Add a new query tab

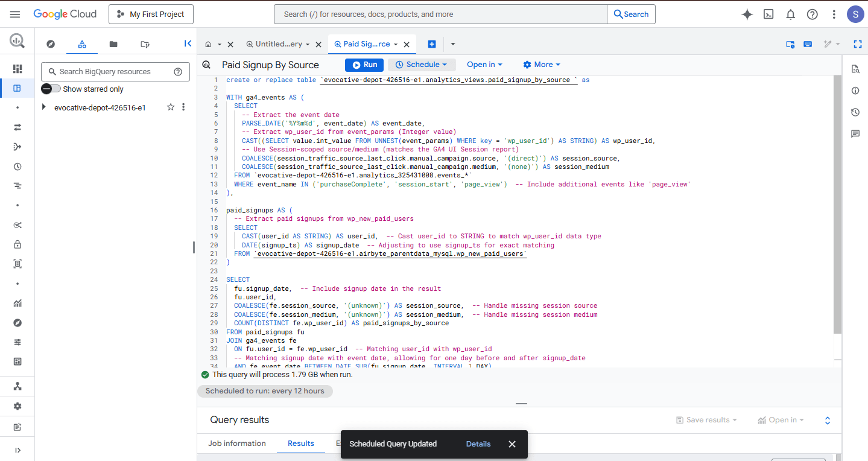pyautogui.click(x=431, y=44)
